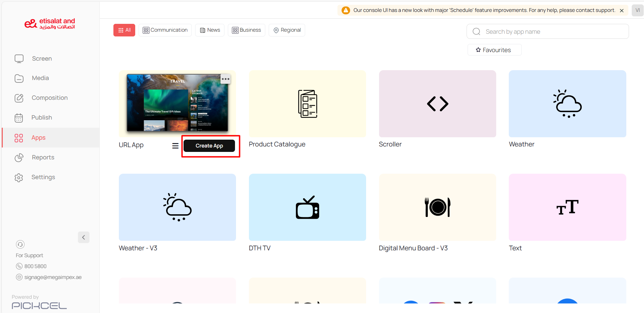Click the hamburger list icon beside URL App
Viewport: 644px width, 313px height.
[175, 146]
